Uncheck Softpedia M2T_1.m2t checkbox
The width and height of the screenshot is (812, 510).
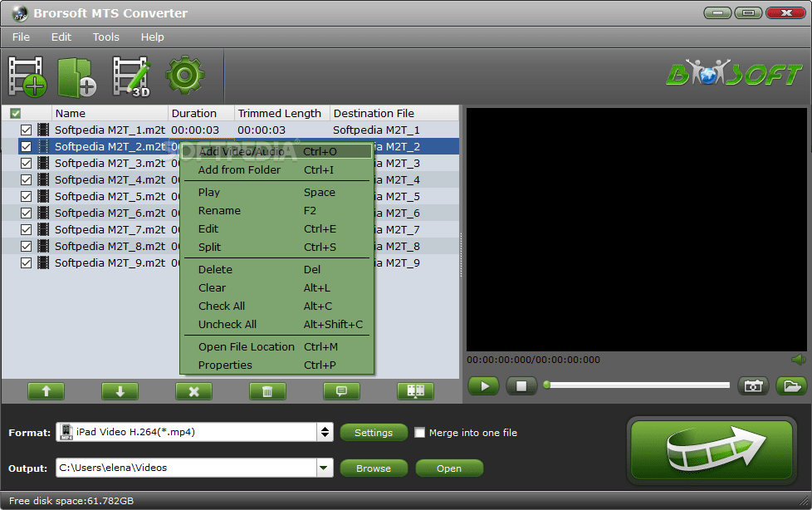[x=26, y=130]
